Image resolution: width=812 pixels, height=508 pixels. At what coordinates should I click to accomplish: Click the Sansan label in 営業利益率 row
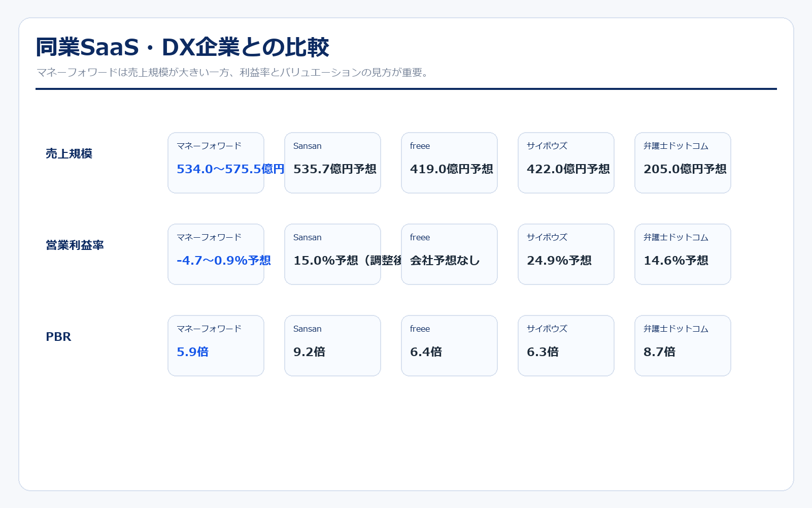pyautogui.click(x=308, y=237)
